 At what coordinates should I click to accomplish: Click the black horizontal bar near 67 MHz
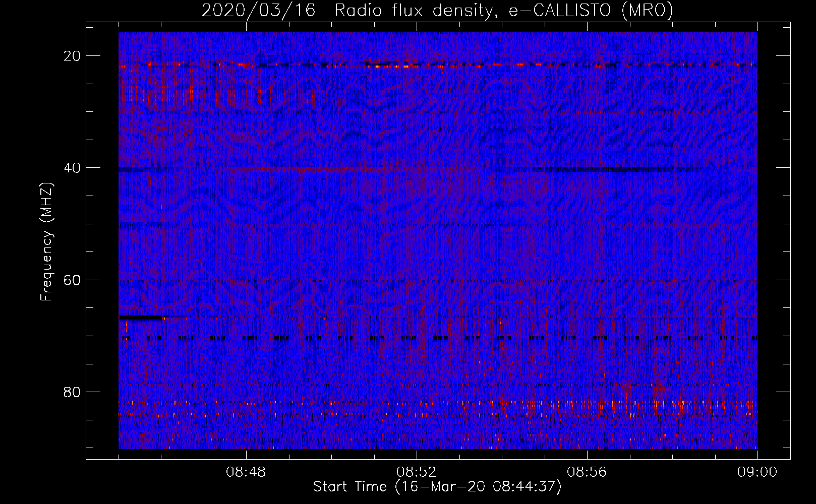[x=141, y=318]
